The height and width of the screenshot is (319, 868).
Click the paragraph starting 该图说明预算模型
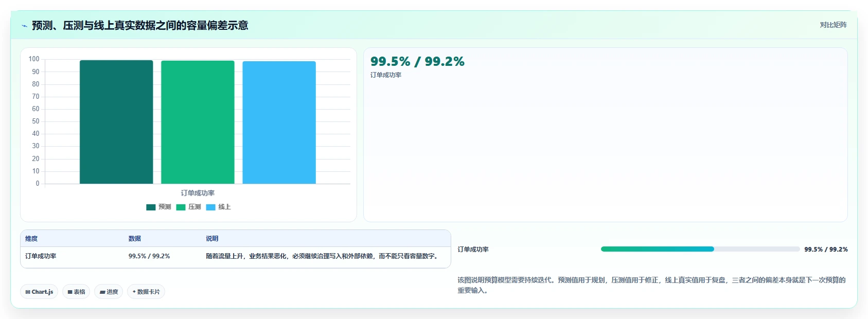pos(652,285)
